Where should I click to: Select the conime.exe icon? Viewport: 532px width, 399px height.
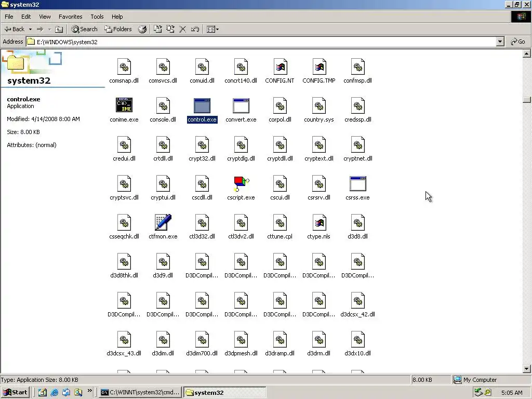pos(124,105)
